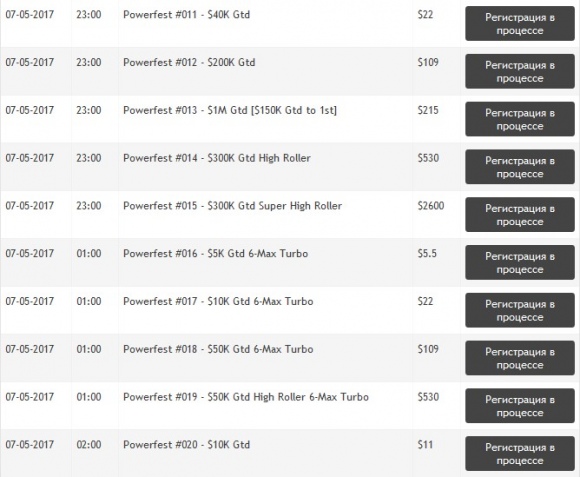
Task: Click registration button for Powerfest #011
Action: pyautogui.click(x=520, y=24)
